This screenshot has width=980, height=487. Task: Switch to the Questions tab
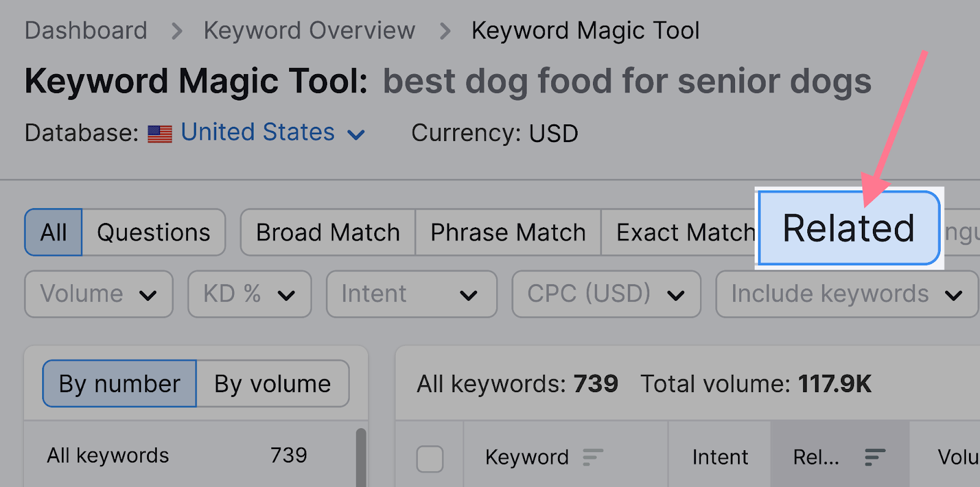coord(153,232)
